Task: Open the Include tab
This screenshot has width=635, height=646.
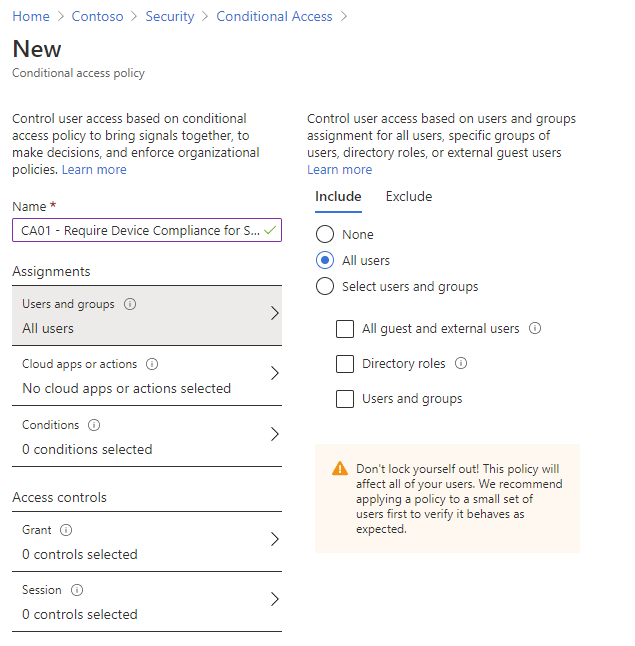Action: tap(338, 196)
